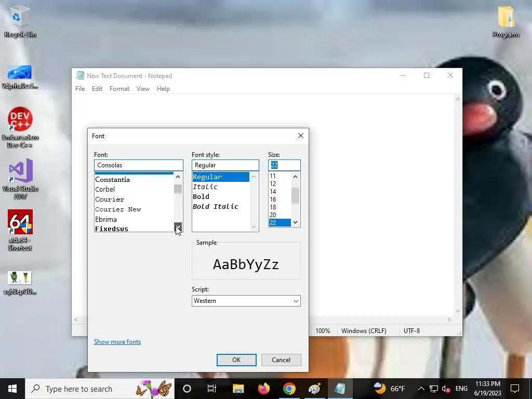Launch Firefox from the taskbar

coord(263,389)
